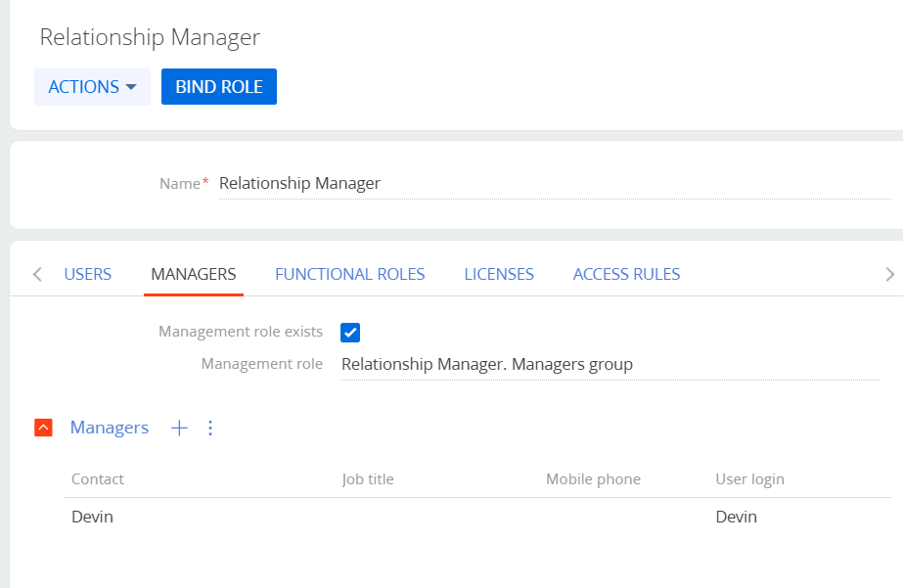Open the Functional Roles tab
Image resolution: width=903 pixels, height=588 pixels.
click(x=349, y=274)
